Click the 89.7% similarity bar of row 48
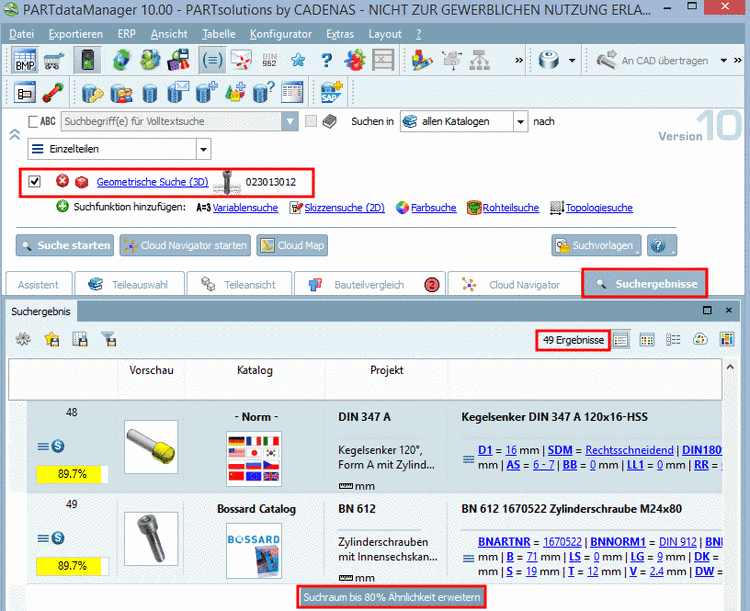Screen dimensions: 750x611 tap(72, 474)
